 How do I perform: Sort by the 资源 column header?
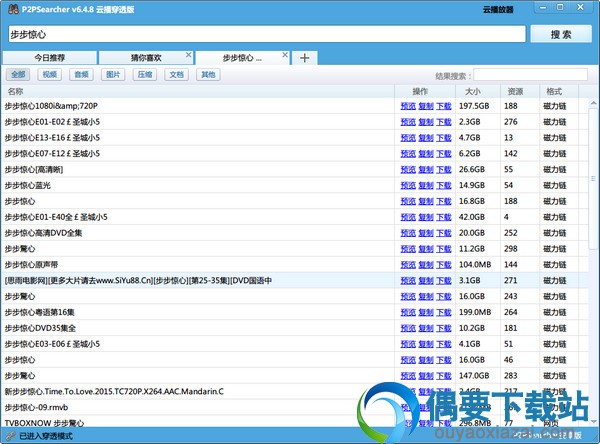(x=520, y=91)
